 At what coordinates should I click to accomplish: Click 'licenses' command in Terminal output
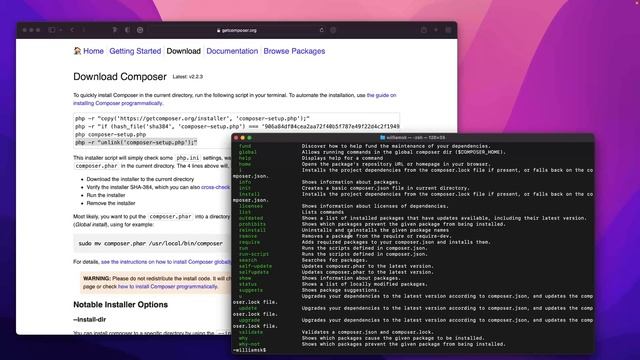click(251, 206)
